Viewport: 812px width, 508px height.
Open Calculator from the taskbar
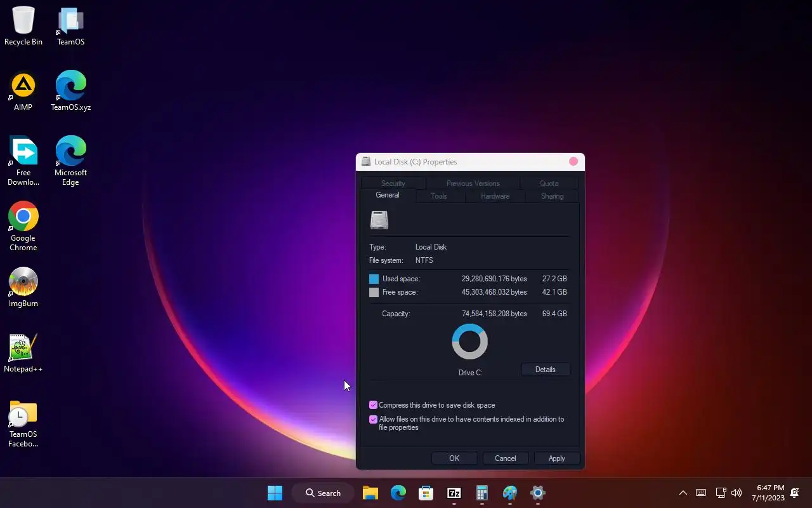pyautogui.click(x=482, y=493)
